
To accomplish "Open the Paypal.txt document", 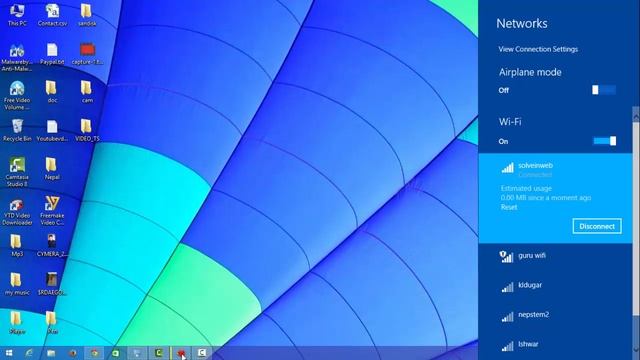I will point(52,54).
